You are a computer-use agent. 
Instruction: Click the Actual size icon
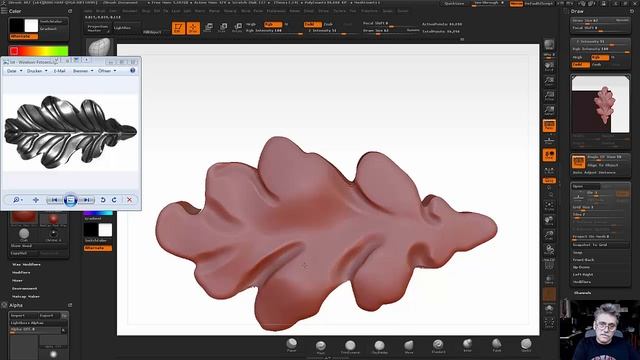(x=549, y=96)
